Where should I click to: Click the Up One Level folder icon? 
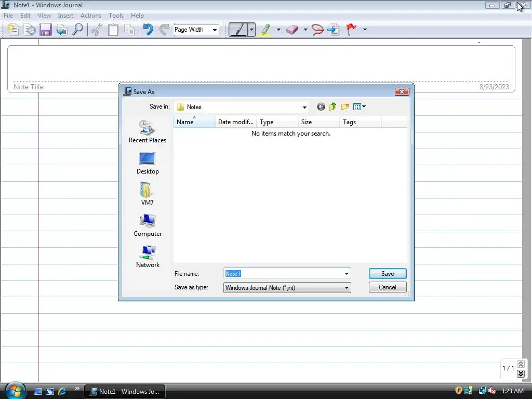(332, 107)
